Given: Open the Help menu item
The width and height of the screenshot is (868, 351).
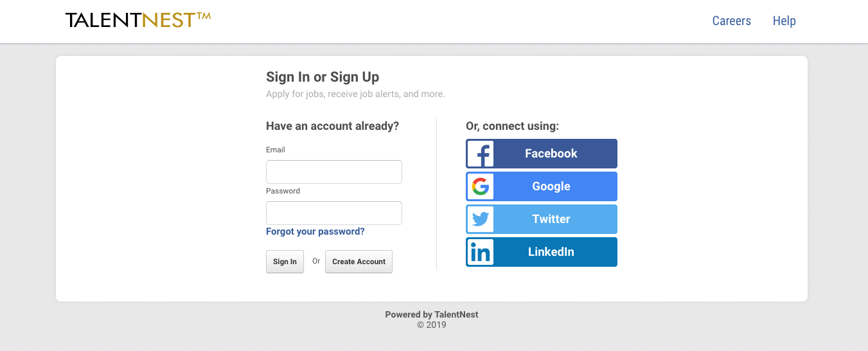Looking at the screenshot, I should 784,21.
